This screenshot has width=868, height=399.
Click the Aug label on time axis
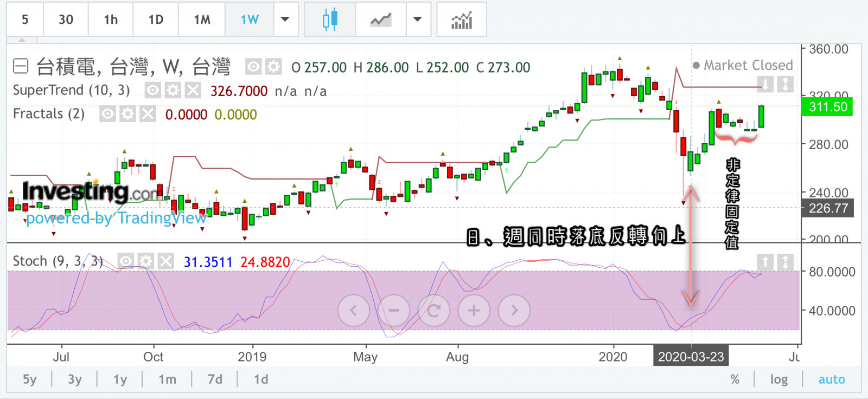click(x=457, y=357)
